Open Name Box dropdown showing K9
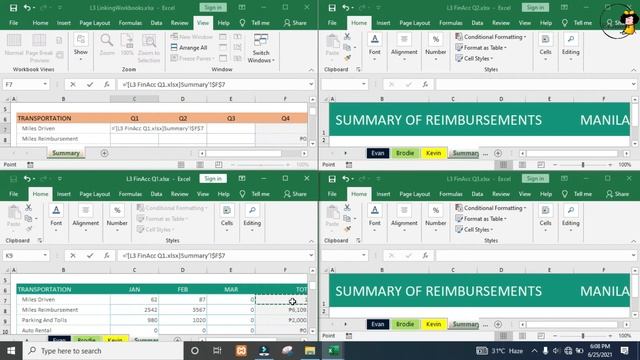The width and height of the screenshot is (640, 360). pos(45,256)
